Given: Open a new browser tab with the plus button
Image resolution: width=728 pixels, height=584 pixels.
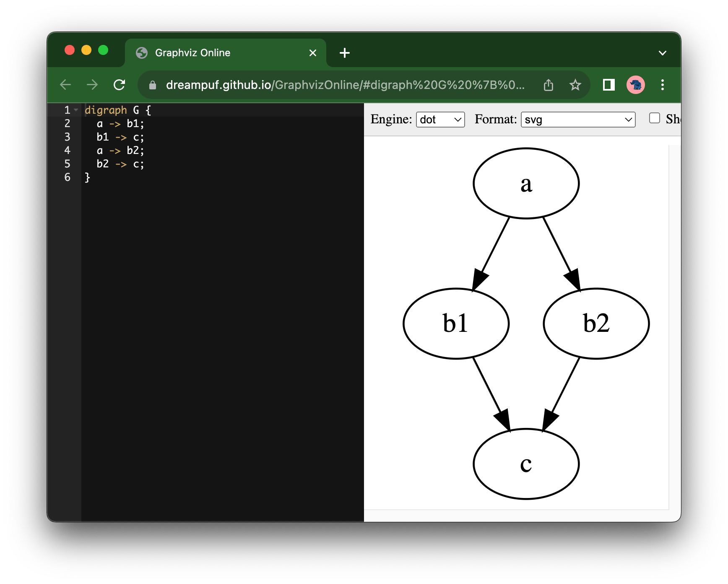Looking at the screenshot, I should coord(345,52).
